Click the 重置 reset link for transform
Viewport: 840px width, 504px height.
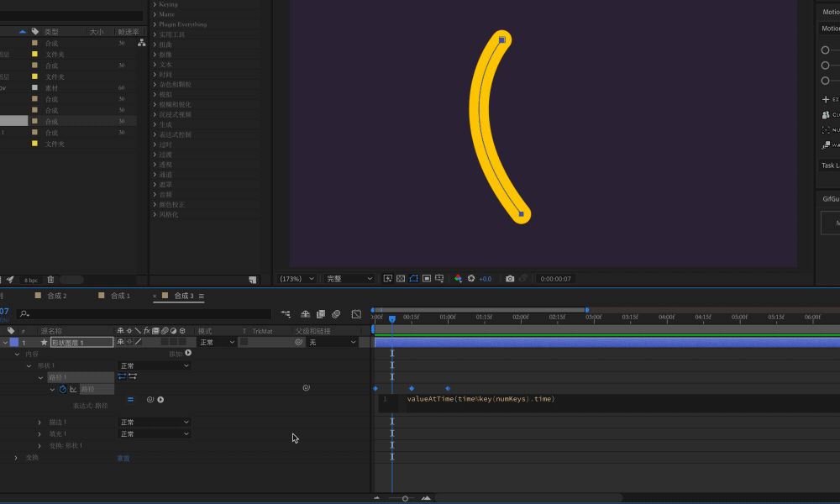click(123, 458)
